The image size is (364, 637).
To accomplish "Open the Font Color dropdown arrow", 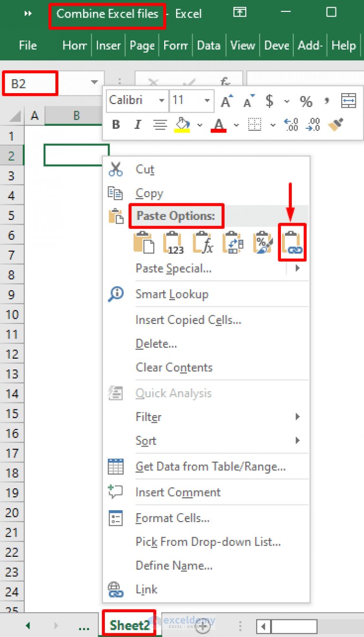I will (x=236, y=125).
